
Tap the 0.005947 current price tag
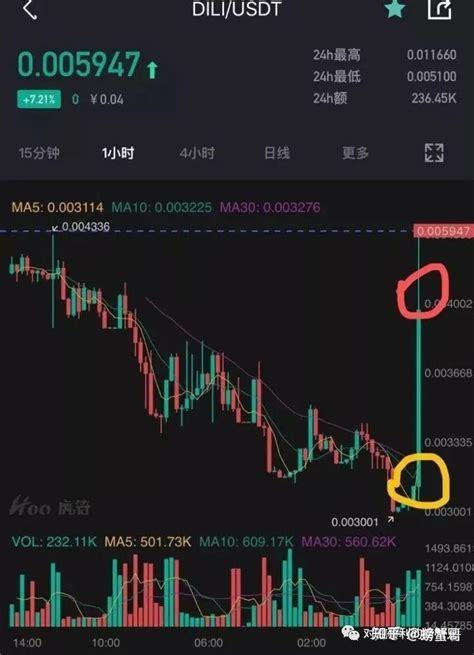pyautogui.click(x=443, y=231)
